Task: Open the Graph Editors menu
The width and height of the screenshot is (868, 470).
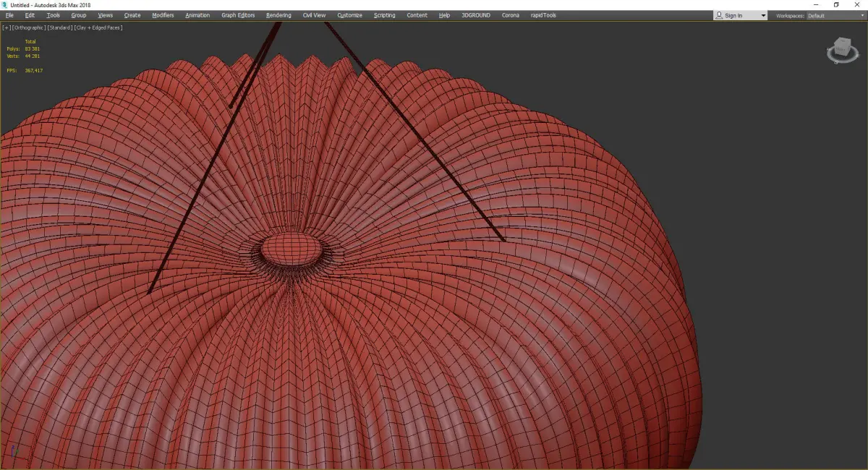Action: (x=238, y=15)
